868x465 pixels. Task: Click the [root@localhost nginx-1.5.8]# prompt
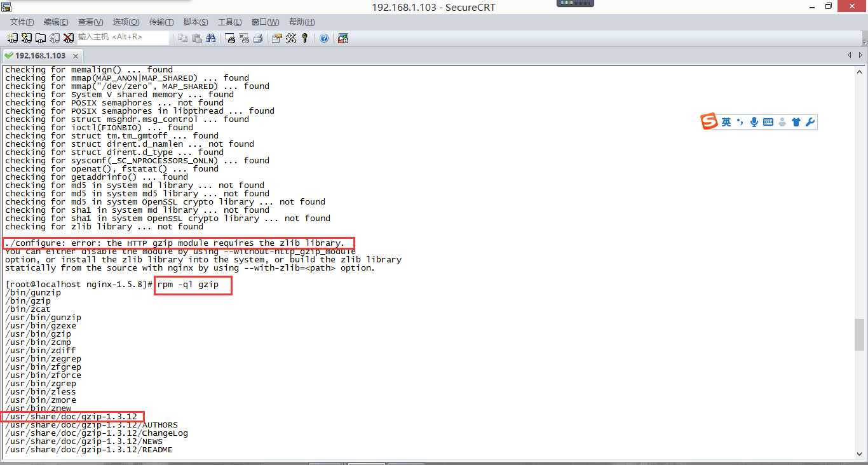79,285
